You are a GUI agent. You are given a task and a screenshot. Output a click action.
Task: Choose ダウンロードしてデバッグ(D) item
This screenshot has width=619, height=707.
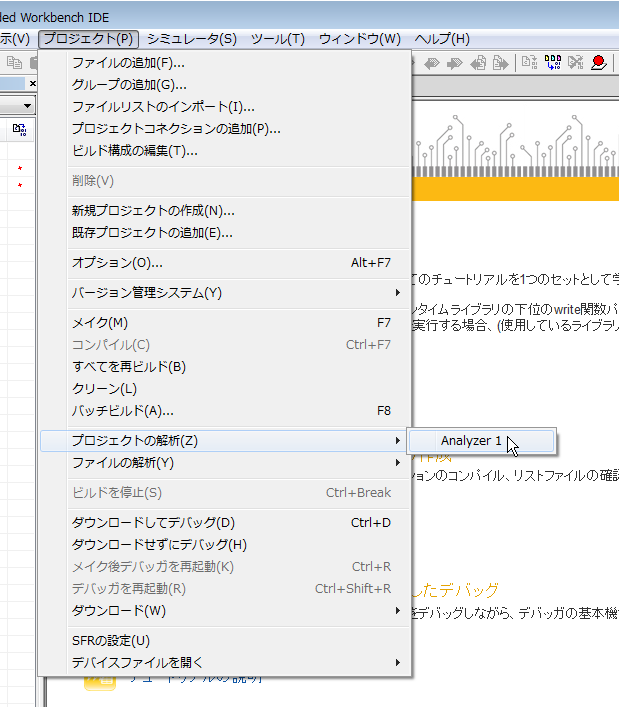click(225, 523)
